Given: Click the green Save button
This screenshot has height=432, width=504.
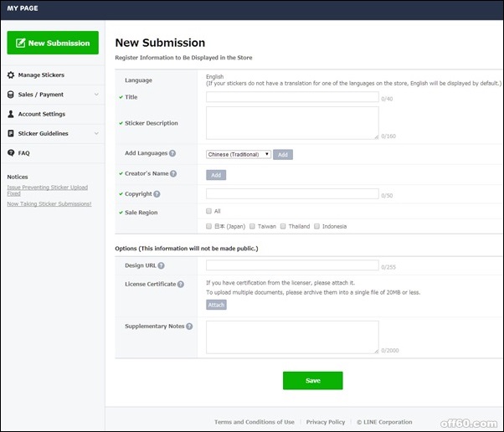Looking at the screenshot, I should pyautogui.click(x=312, y=380).
